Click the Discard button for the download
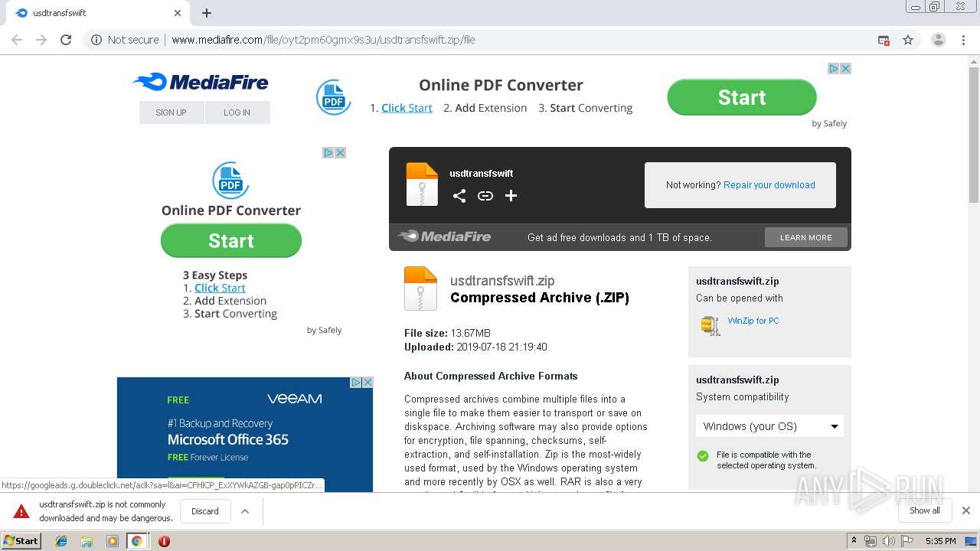 pos(205,511)
